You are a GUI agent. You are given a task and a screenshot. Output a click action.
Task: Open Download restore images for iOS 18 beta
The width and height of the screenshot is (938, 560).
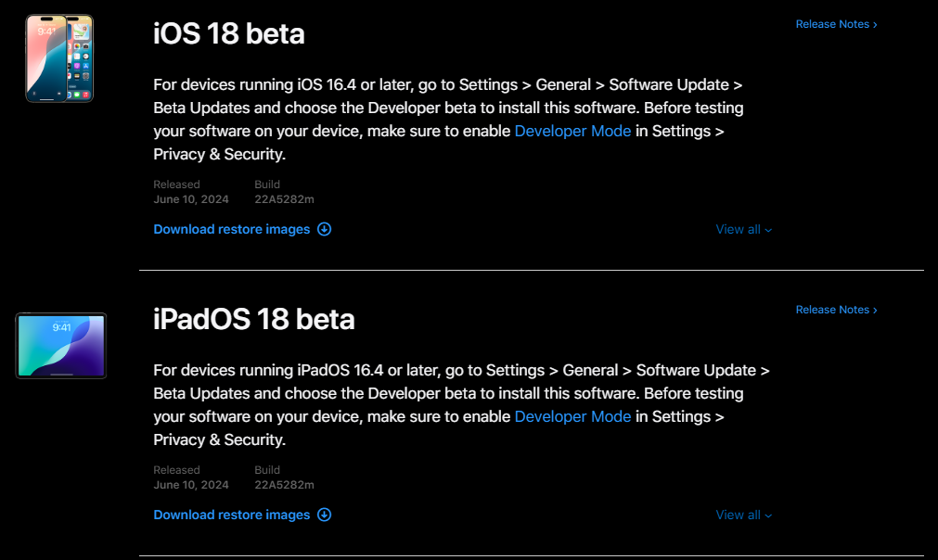(x=232, y=229)
